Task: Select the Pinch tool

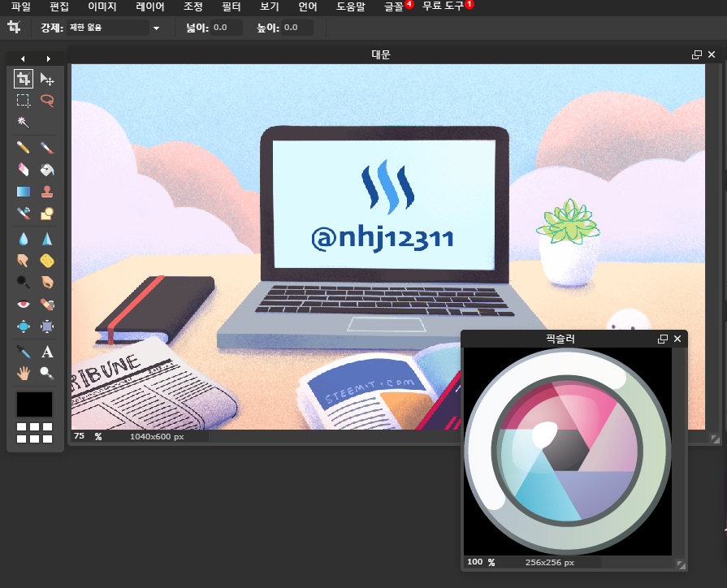Action: pos(47,326)
